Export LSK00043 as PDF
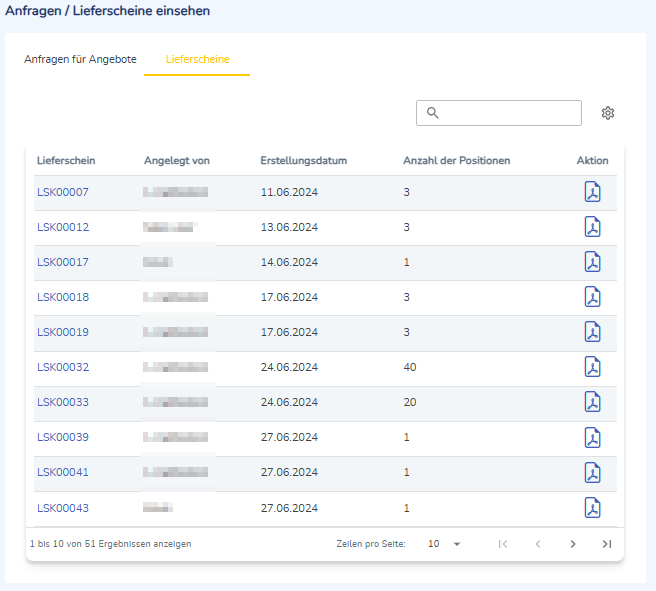 [x=592, y=508]
